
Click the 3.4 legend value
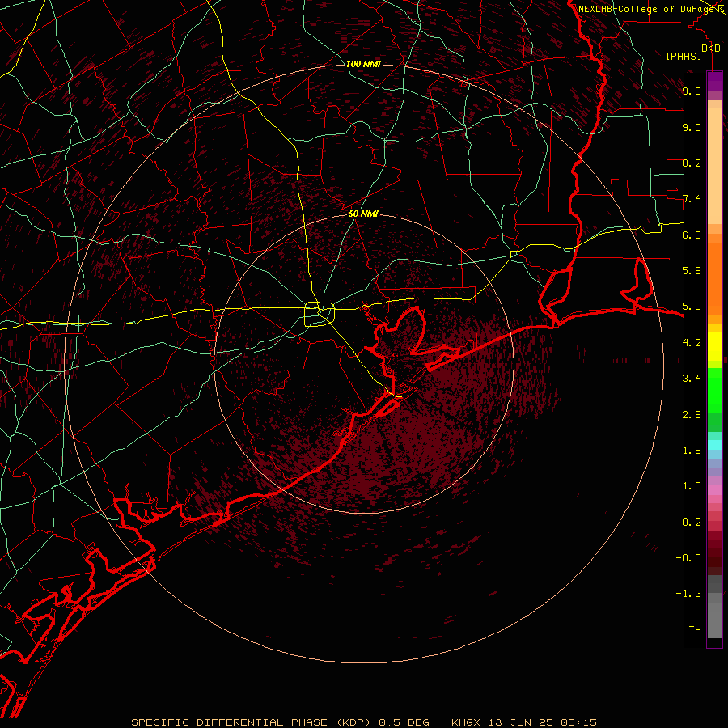coord(692,379)
